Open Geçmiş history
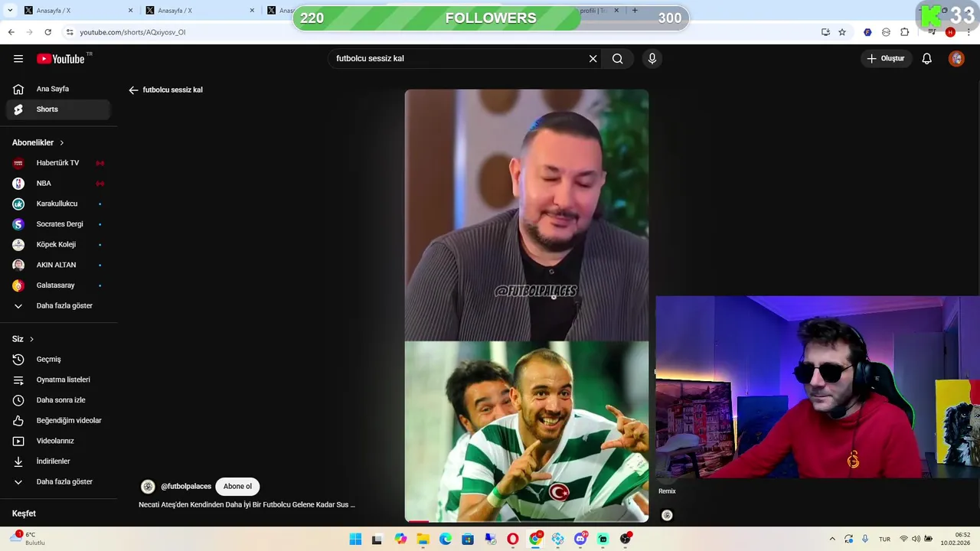This screenshot has width=980, height=551. click(x=58, y=359)
